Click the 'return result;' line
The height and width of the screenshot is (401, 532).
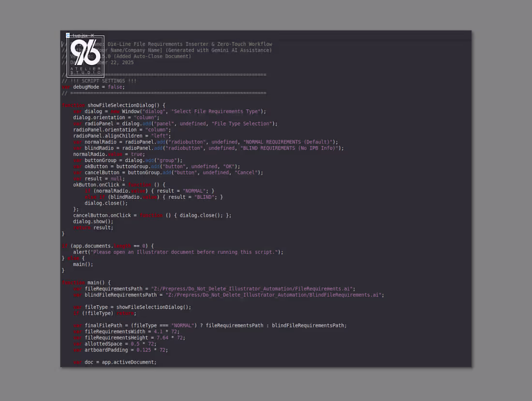click(93, 228)
